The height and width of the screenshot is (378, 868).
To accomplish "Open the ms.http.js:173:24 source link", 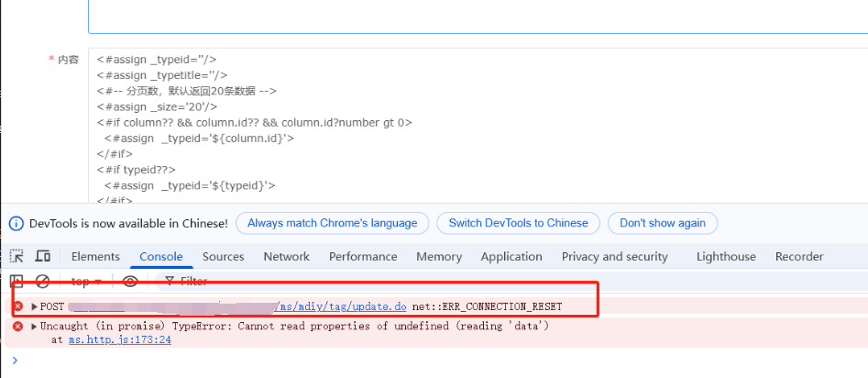I will click(x=120, y=339).
